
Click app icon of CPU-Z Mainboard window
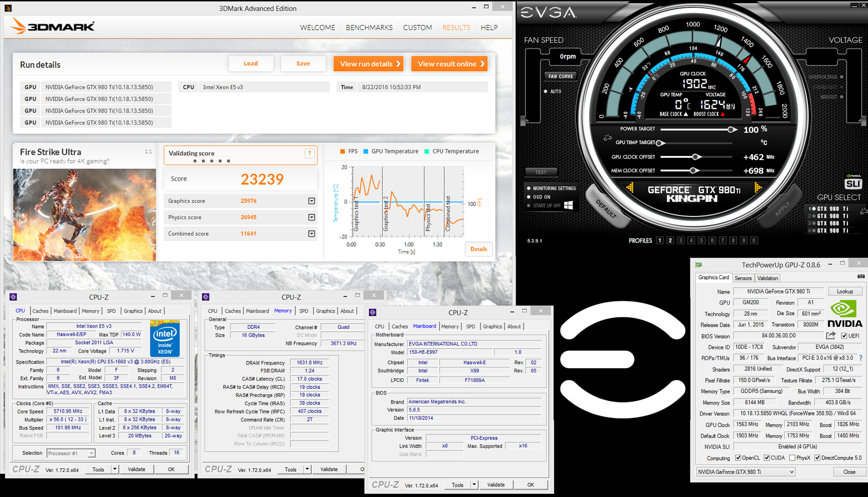pos(373,312)
